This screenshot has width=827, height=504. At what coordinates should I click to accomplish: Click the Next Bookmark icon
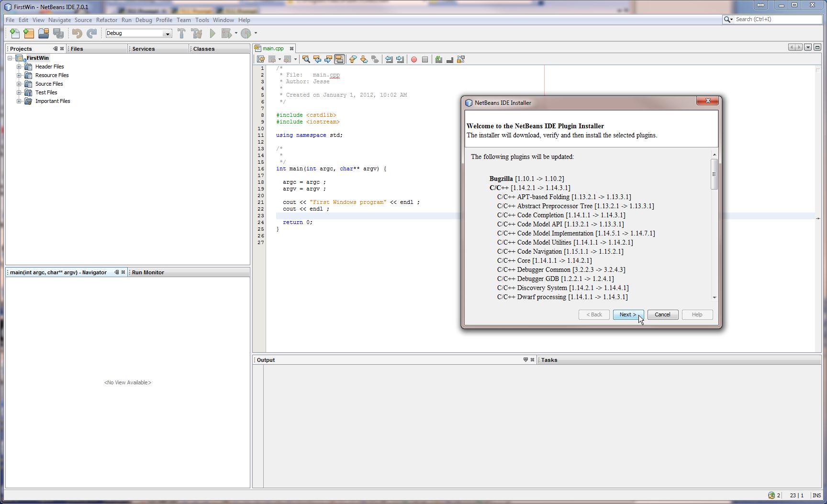pyautogui.click(x=364, y=59)
